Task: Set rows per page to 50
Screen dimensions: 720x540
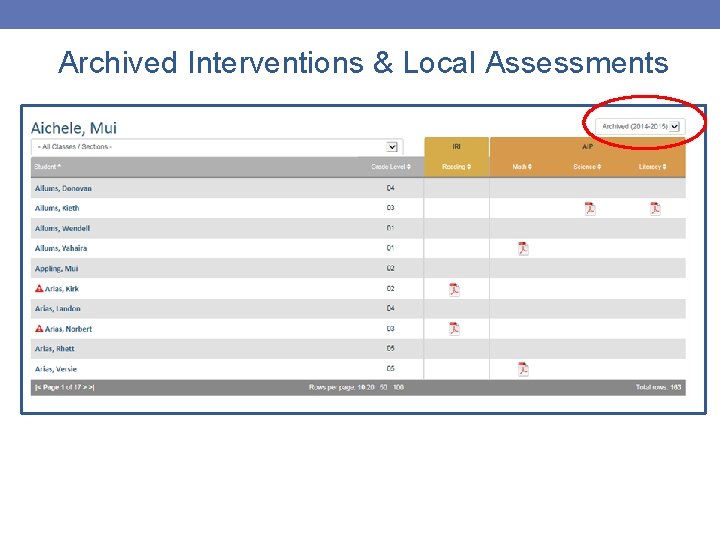Action: click(x=383, y=387)
